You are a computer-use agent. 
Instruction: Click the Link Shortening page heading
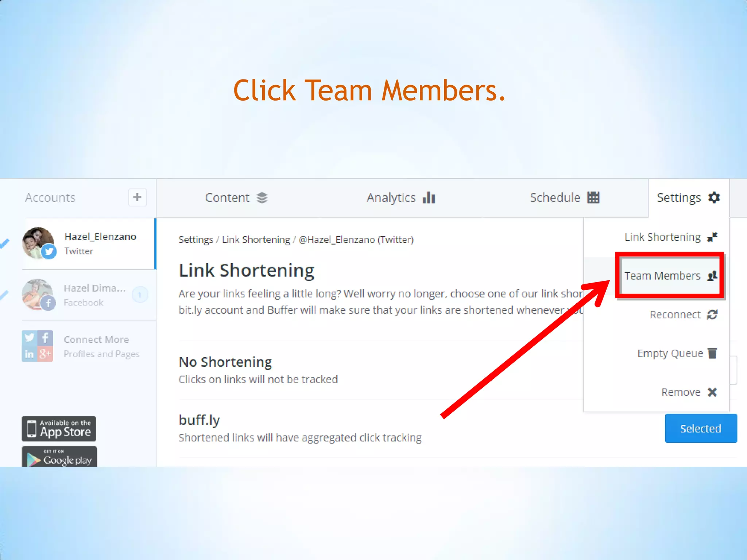(247, 271)
